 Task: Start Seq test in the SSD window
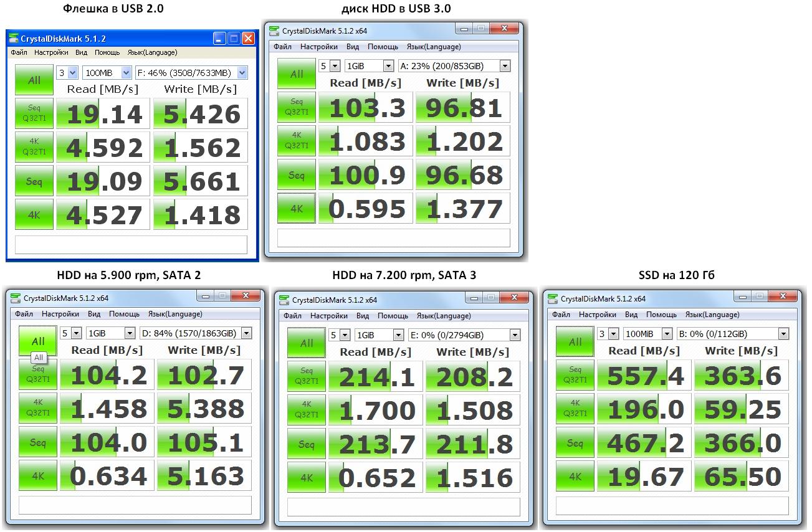[575, 443]
